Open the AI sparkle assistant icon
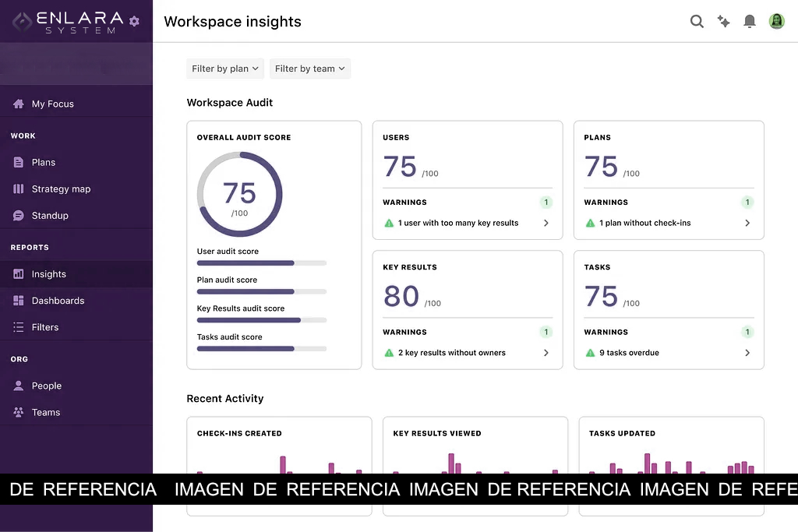The image size is (798, 532). [x=724, y=22]
